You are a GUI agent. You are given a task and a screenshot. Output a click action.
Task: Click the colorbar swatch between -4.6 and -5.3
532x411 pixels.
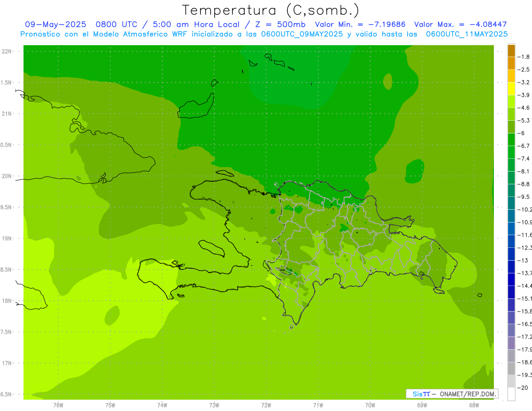pos(511,114)
